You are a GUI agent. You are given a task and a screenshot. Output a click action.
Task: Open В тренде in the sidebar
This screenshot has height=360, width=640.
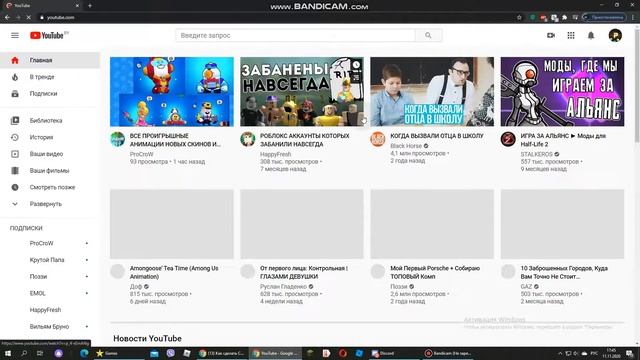click(x=50, y=77)
